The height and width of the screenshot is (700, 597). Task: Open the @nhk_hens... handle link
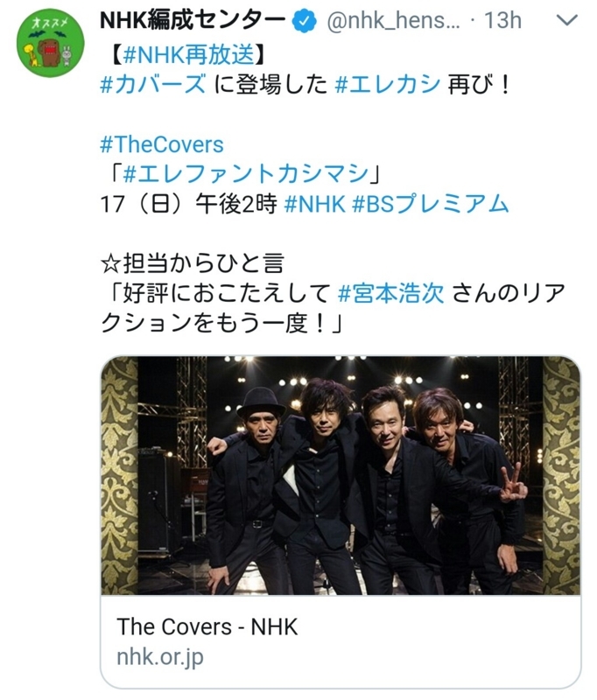pos(393,21)
